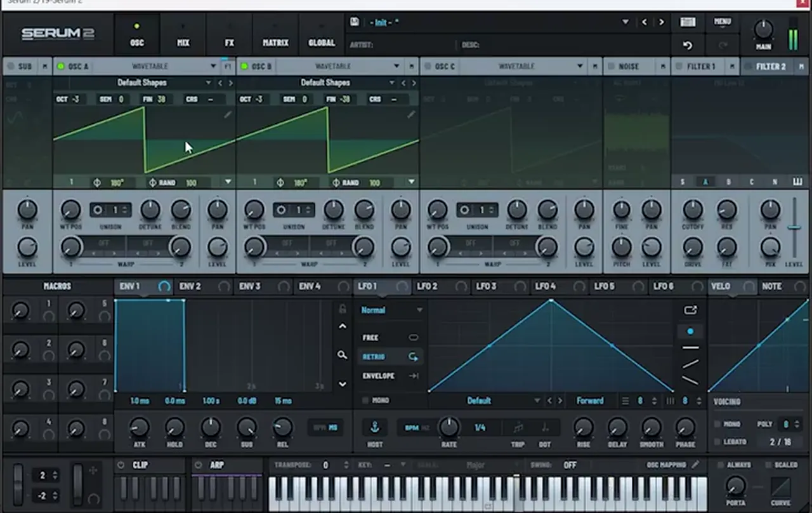Image resolution: width=812 pixels, height=513 pixels.
Task: Select the LFO point draw tool
Action: (x=690, y=331)
